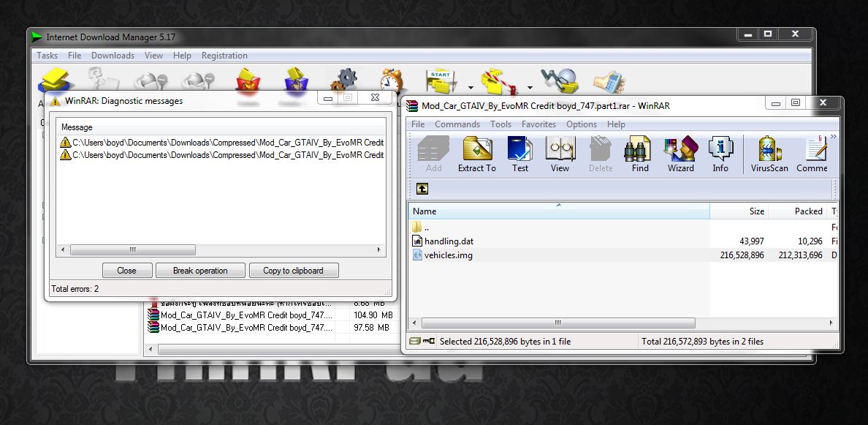Go up one folder level in WinRAR
Image resolution: width=868 pixels, height=425 pixels.
(422, 189)
